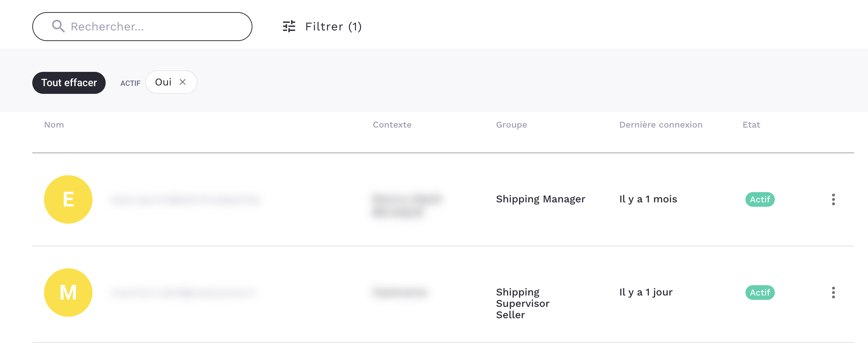Click the Oui filter chip
868x349 pixels.
pos(163,82)
